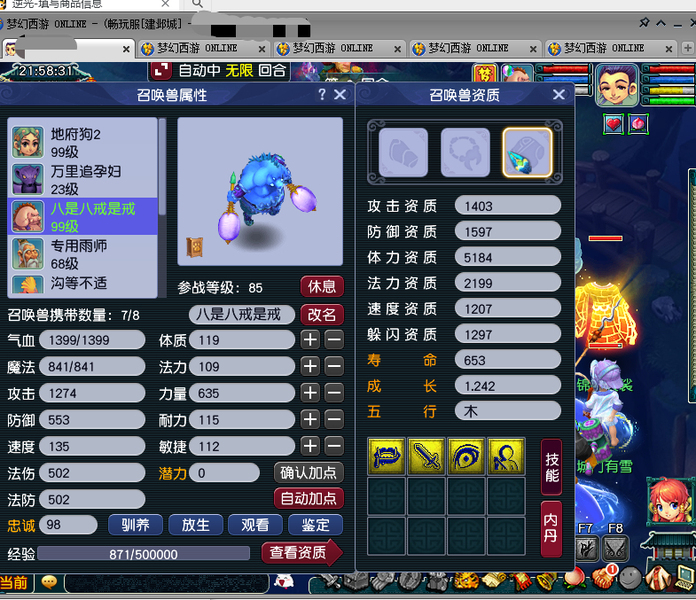696x600 pixels.
Task: Click the first yellow skill icon
Action: (386, 456)
